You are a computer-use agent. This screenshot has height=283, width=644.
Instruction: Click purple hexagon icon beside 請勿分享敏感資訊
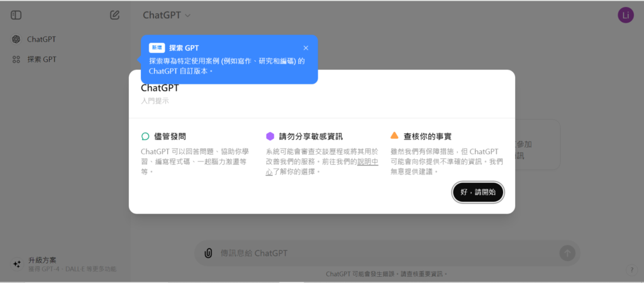[x=270, y=136]
